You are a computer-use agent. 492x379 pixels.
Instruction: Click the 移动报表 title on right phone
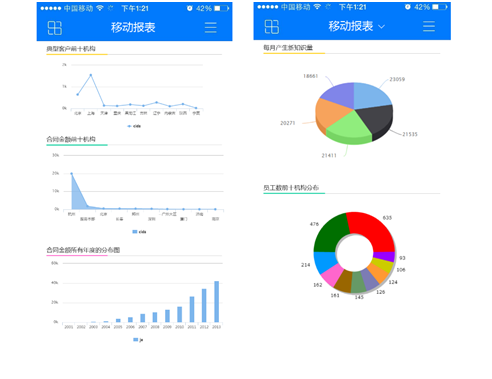click(x=350, y=26)
